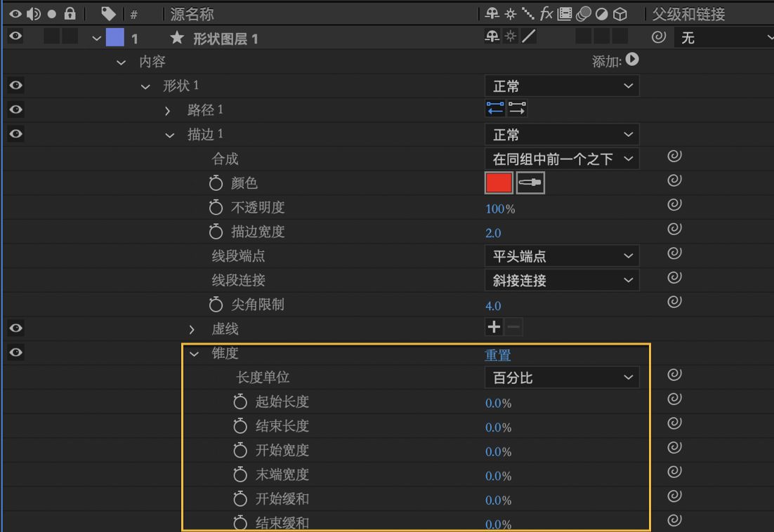Click the red stroke color swatch
This screenshot has height=532, width=774.
[x=499, y=182]
